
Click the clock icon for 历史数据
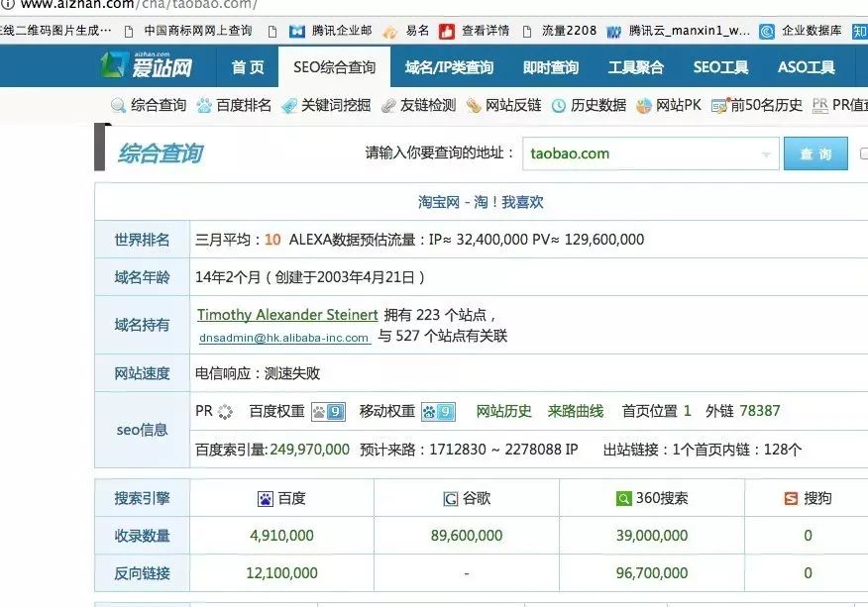click(559, 105)
